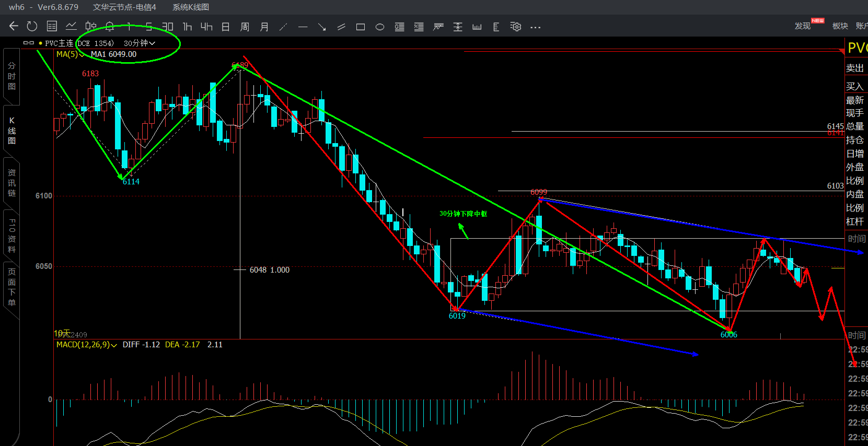Click the 6100 price axis label

point(44,196)
